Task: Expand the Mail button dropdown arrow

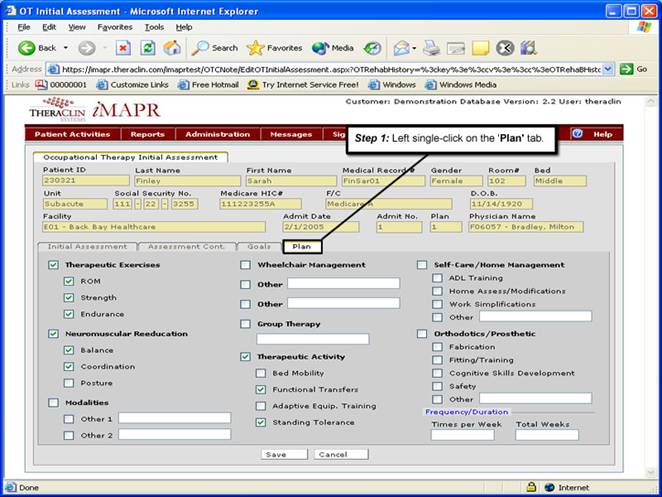Action: pyautogui.click(x=411, y=48)
